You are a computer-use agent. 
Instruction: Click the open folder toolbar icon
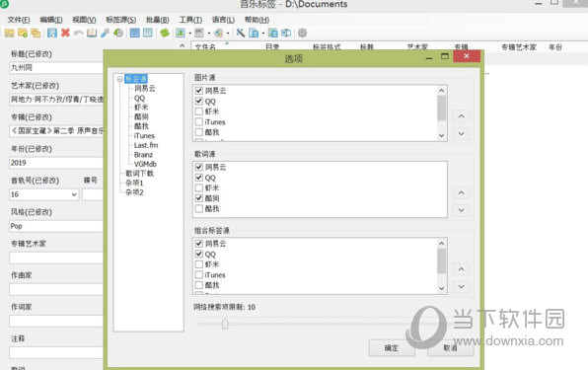click(x=10, y=33)
